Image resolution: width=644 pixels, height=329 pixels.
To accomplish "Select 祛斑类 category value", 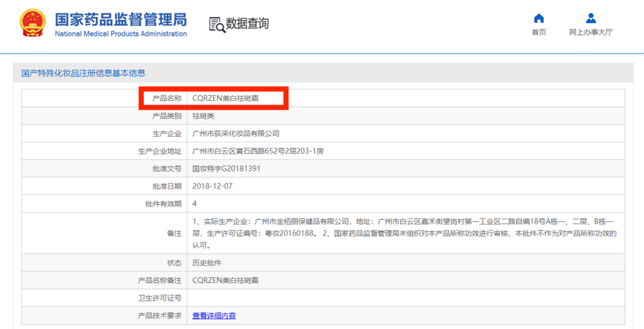I will pyautogui.click(x=204, y=116).
